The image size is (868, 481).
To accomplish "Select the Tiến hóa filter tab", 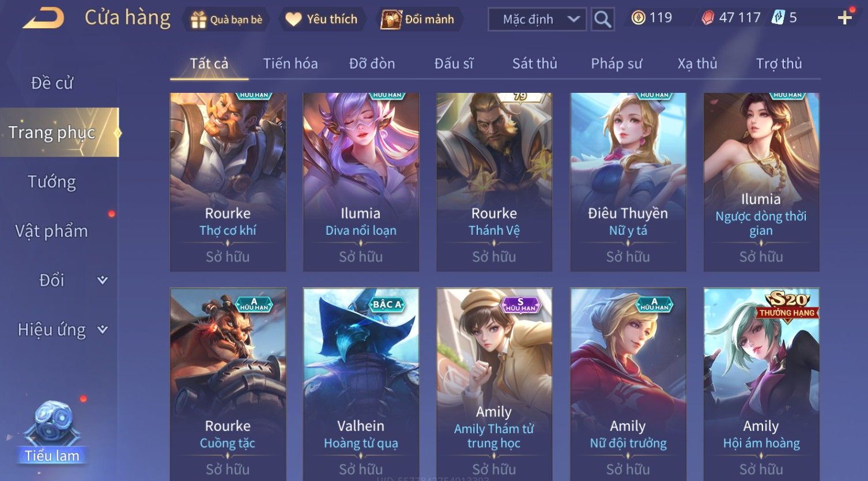I will pos(290,63).
